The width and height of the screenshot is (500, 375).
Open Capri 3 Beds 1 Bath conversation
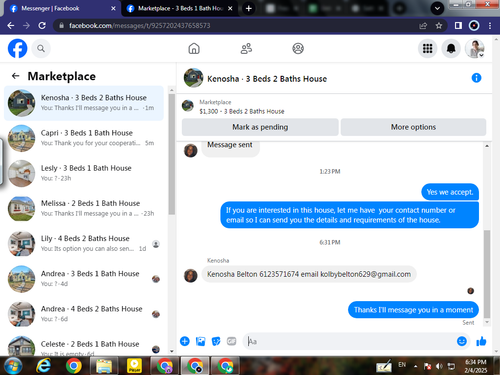tap(84, 138)
